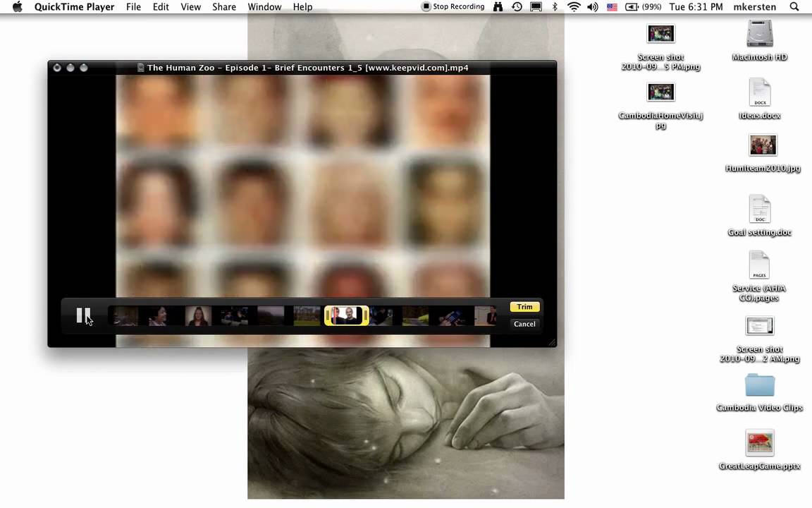Viewport: 812px width, 508px height.
Task: Click the green field timeline thumbnail
Action: click(307, 315)
